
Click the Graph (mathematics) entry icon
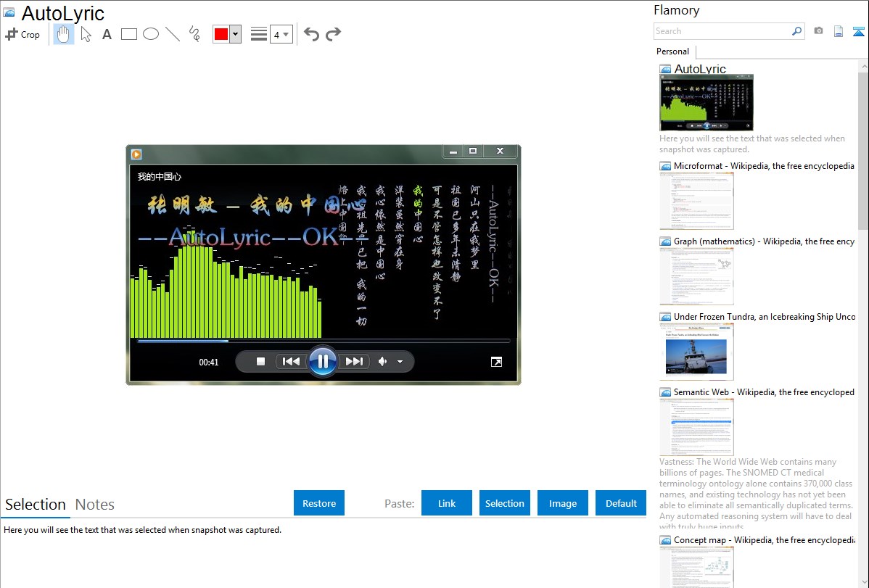coord(665,241)
